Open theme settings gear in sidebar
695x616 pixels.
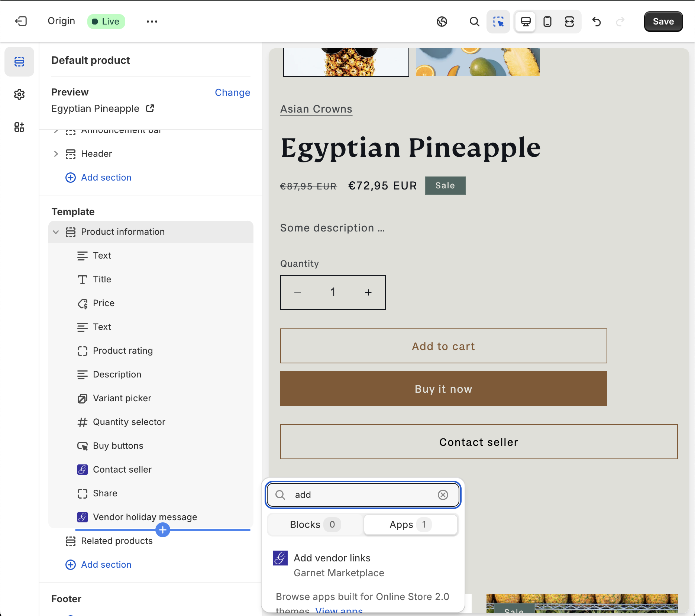point(19,94)
